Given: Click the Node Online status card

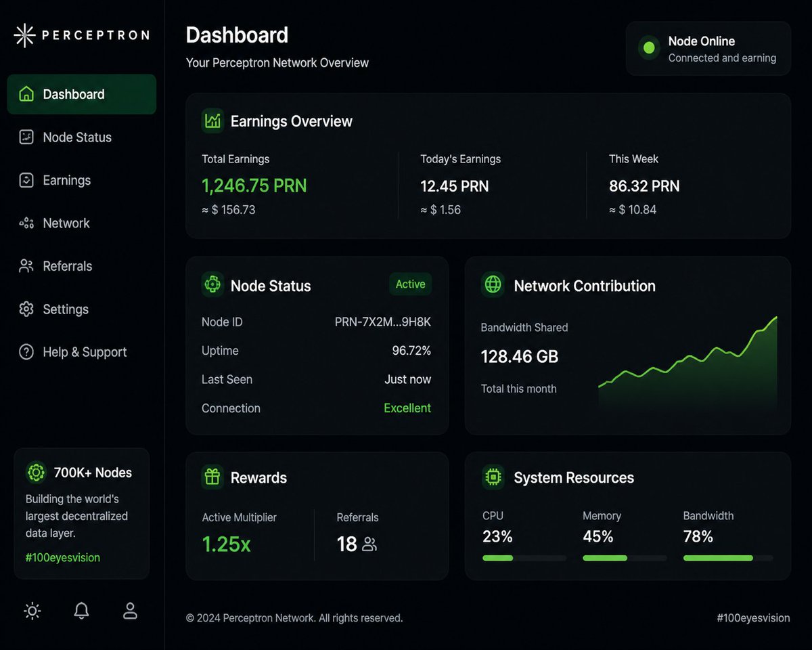Looking at the screenshot, I should [708, 48].
